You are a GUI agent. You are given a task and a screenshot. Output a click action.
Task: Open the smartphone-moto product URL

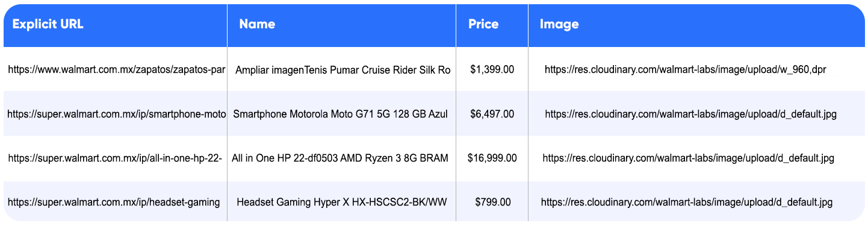[117, 114]
